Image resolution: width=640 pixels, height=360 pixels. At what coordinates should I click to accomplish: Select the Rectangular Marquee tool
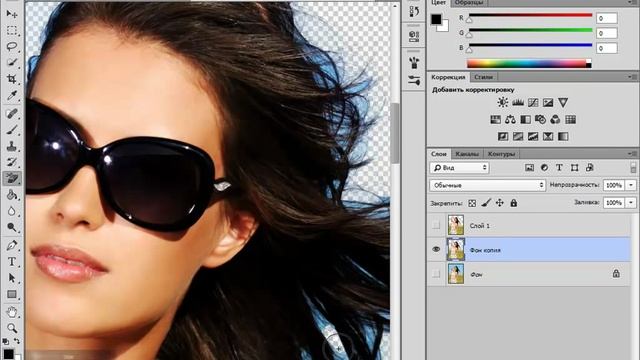[11, 31]
